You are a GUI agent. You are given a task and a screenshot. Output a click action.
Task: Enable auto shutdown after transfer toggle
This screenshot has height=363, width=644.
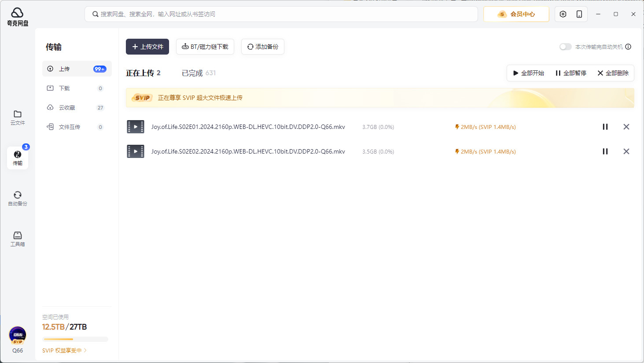565,47
